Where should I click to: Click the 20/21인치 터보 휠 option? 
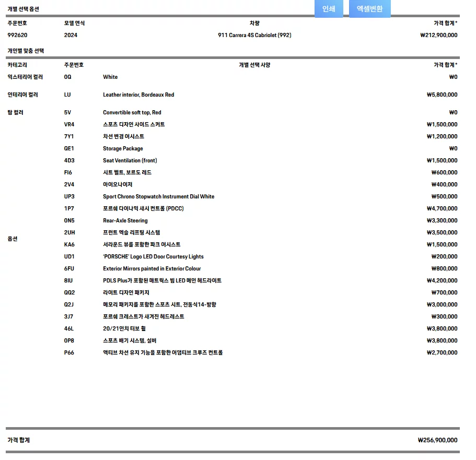click(124, 329)
